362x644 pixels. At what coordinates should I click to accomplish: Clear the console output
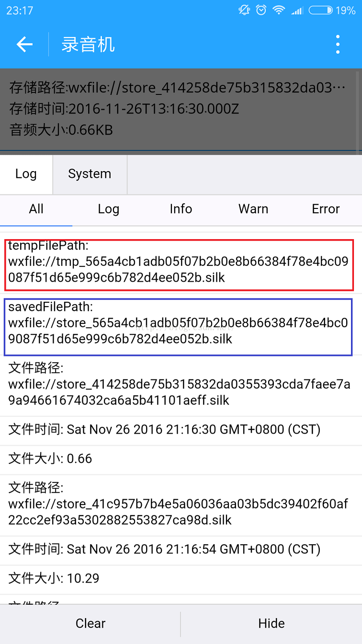(x=90, y=623)
